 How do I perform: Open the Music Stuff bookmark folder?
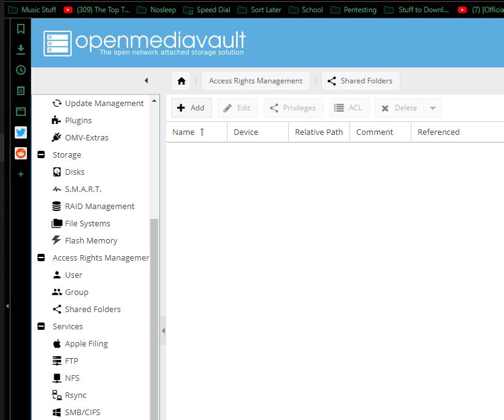point(32,10)
